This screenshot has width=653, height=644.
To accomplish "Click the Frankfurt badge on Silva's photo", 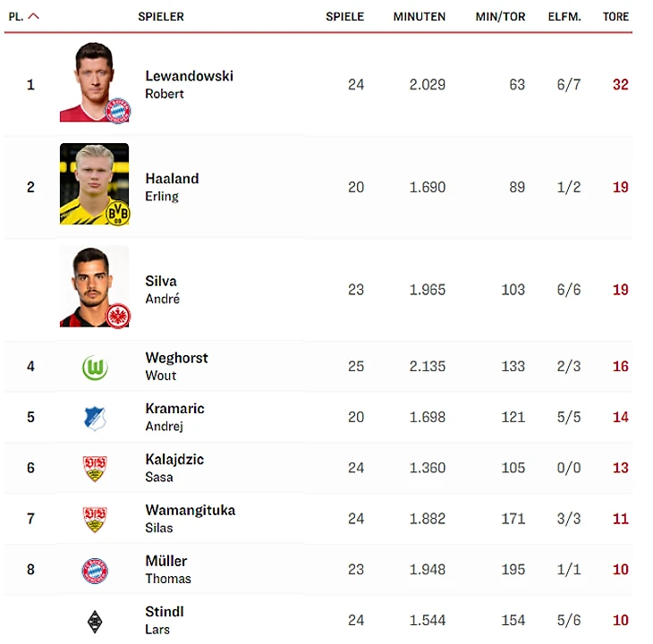I will 118,316.
